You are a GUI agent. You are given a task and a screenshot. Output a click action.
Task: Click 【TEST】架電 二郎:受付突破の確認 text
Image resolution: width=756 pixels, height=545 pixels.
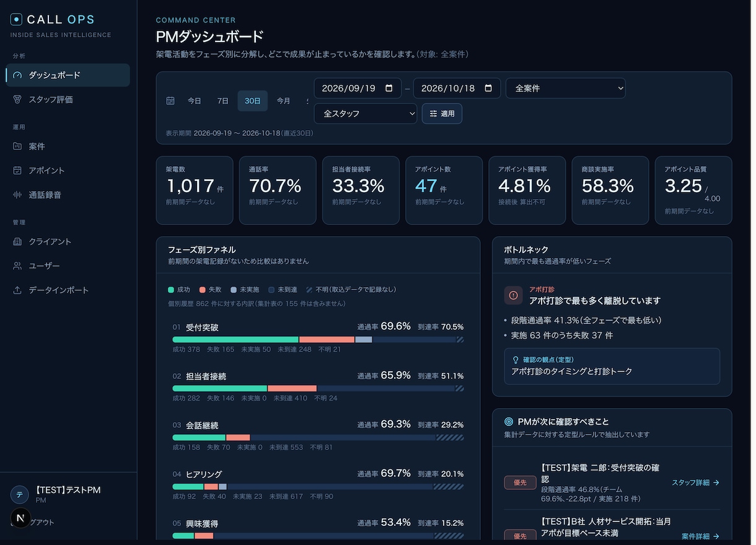600,474
